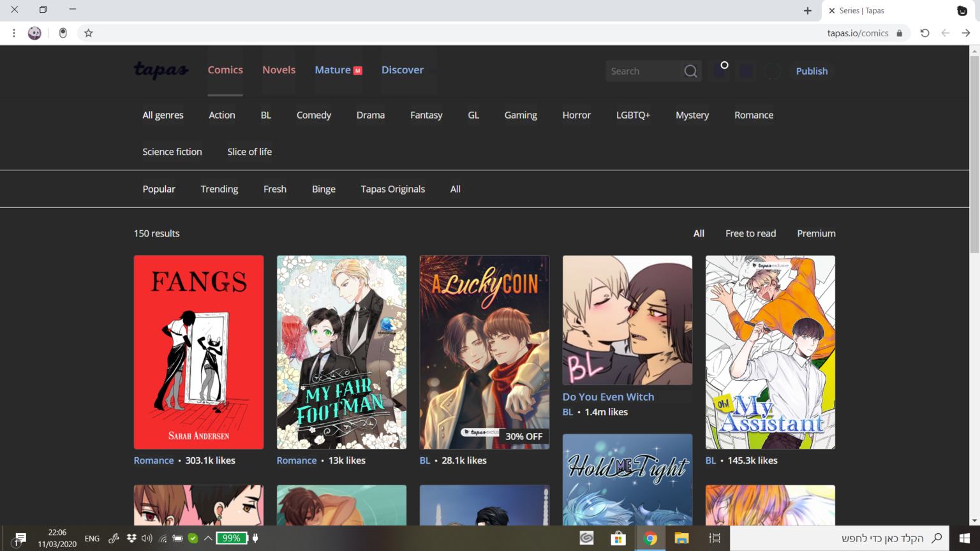Show Free to read series

pyautogui.click(x=750, y=233)
